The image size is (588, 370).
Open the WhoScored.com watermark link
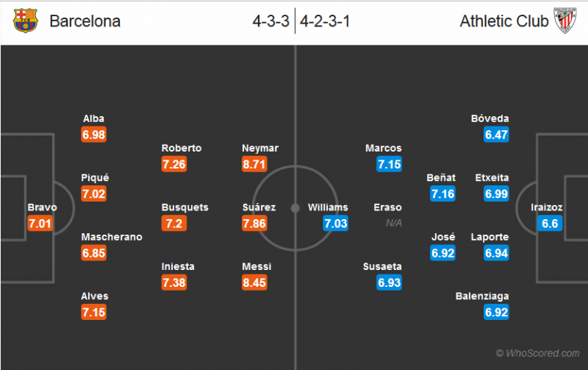pyautogui.click(x=537, y=354)
